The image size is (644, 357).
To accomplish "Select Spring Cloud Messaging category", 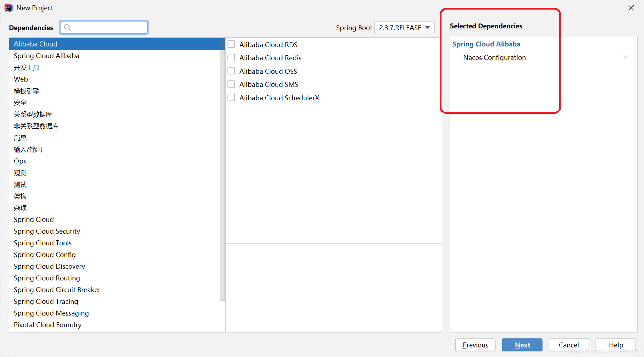I will point(115,313).
